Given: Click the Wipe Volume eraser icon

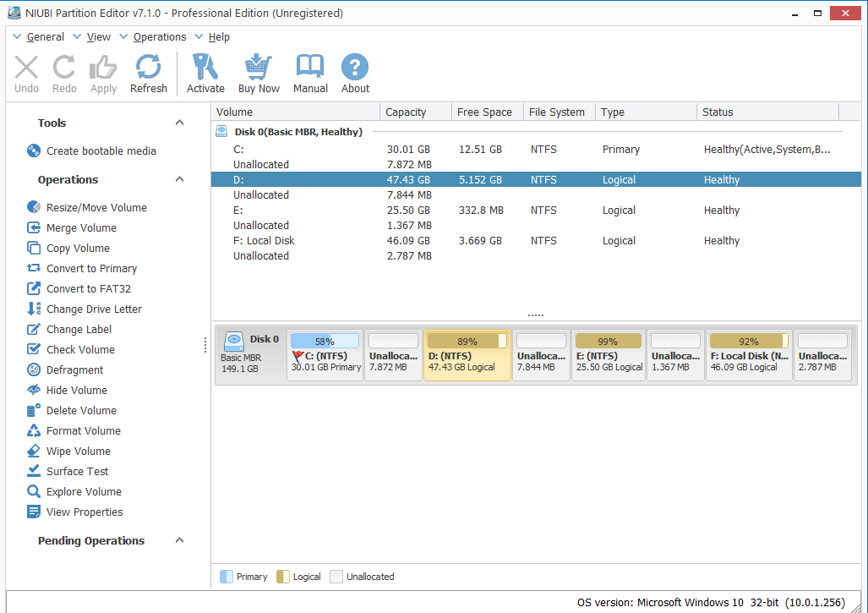Looking at the screenshot, I should click(34, 451).
